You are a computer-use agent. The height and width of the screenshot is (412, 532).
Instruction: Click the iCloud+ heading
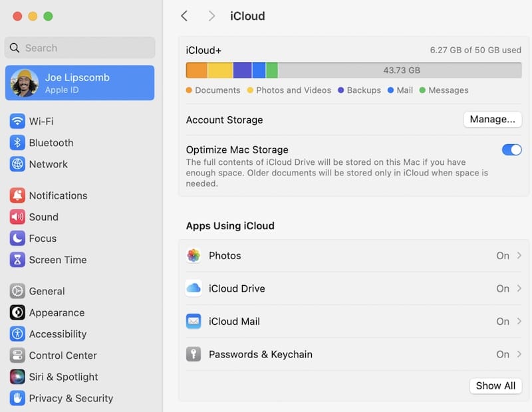pyautogui.click(x=203, y=51)
